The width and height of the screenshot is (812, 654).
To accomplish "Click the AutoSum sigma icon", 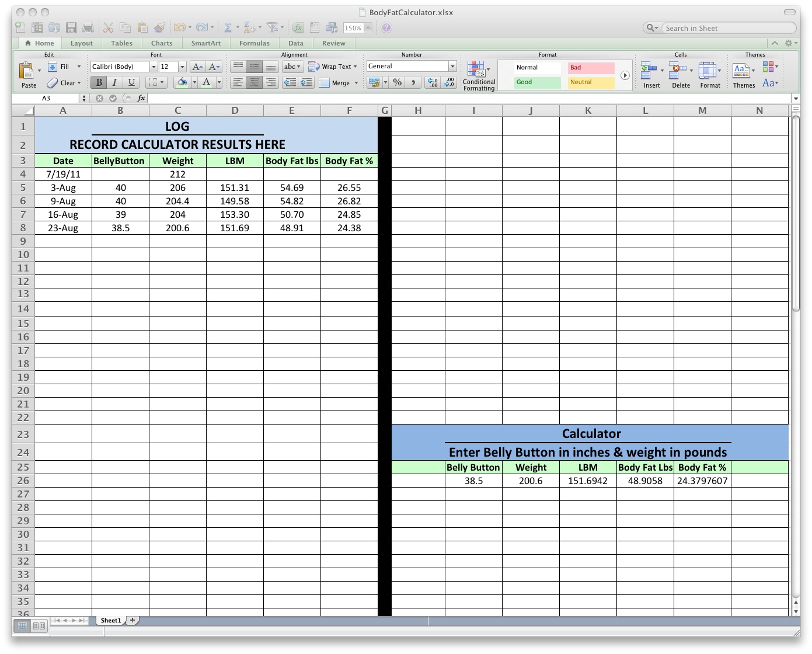I will pos(228,27).
